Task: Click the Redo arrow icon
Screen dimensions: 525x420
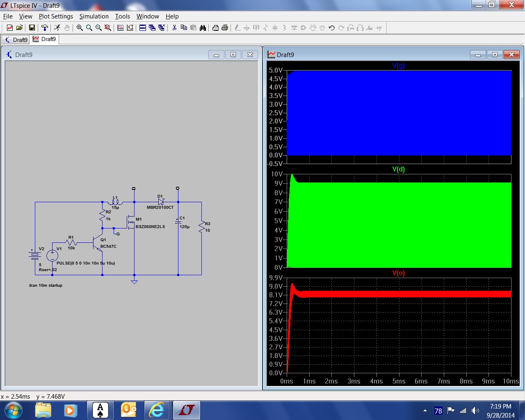Action: click(x=341, y=28)
